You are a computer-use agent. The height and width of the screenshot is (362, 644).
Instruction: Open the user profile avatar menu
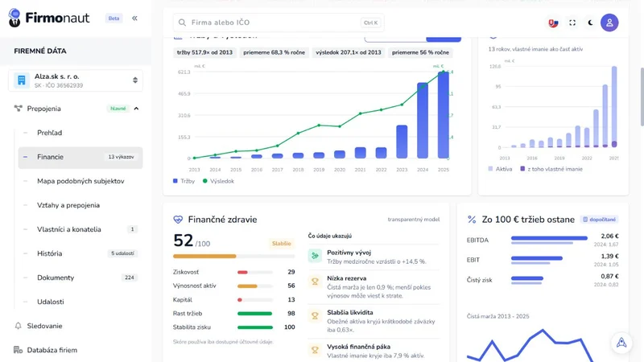coord(609,23)
